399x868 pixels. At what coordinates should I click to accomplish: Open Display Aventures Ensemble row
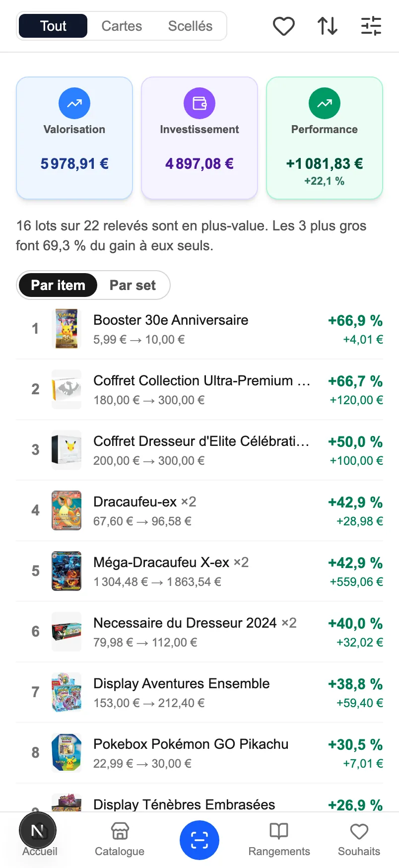click(199, 692)
